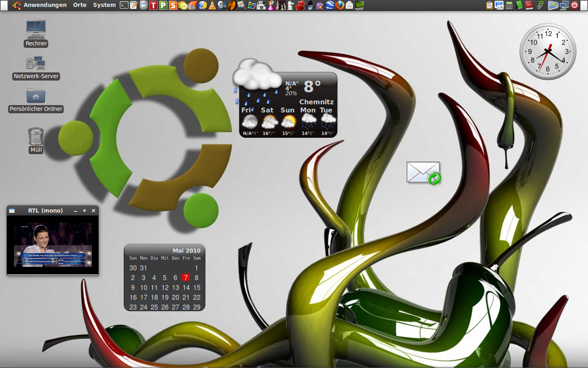Select the Müll trash desktop icon
The width and height of the screenshot is (588, 368).
[36, 140]
